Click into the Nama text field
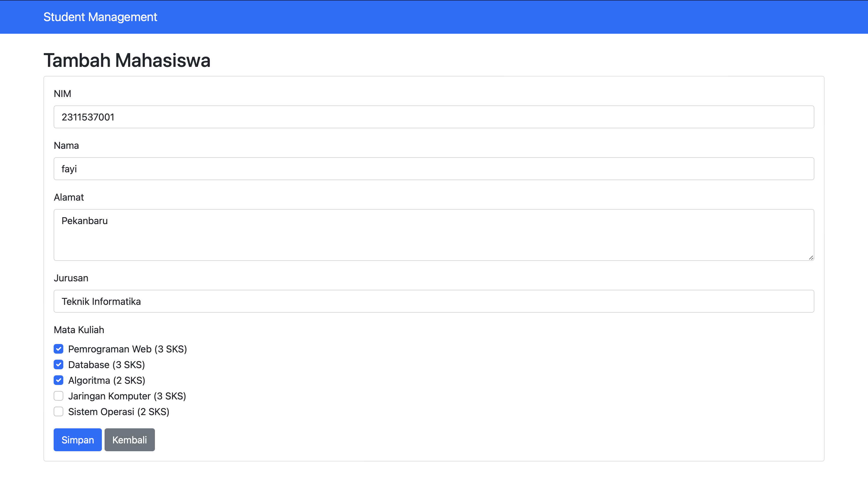868x494 pixels. point(433,169)
